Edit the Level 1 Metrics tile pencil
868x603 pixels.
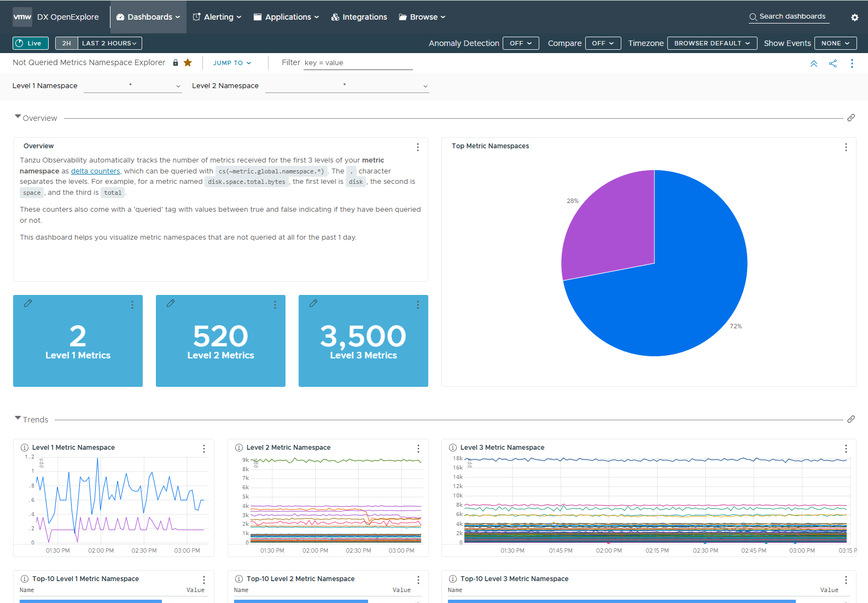click(28, 303)
